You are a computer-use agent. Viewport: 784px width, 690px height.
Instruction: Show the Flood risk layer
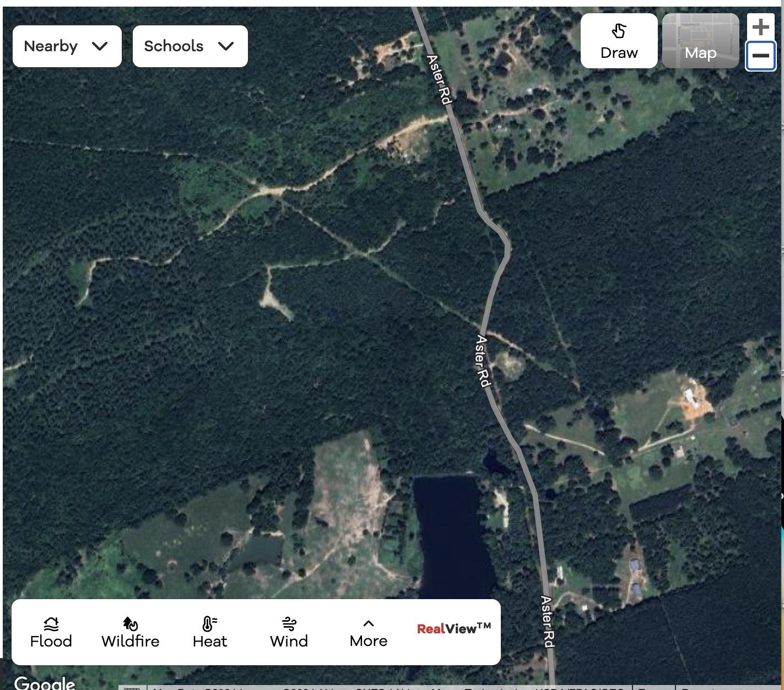click(51, 632)
